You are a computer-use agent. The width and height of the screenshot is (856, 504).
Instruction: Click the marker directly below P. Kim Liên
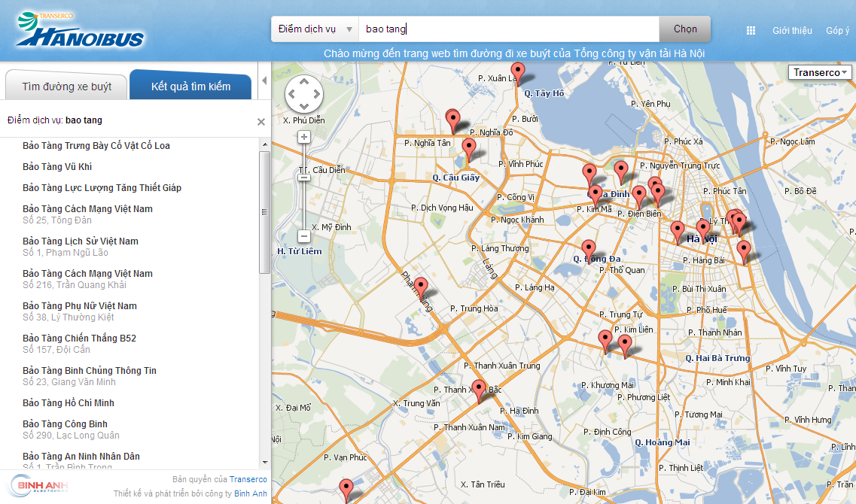[625, 346]
